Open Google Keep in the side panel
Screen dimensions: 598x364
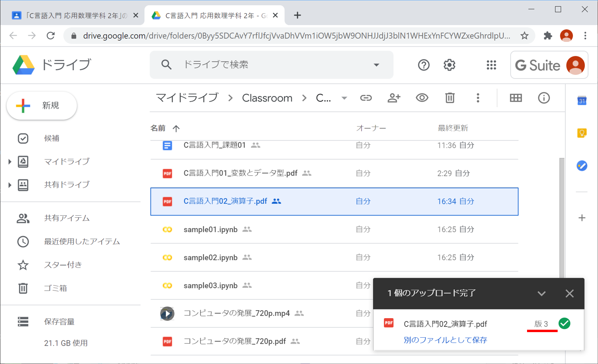tap(582, 133)
